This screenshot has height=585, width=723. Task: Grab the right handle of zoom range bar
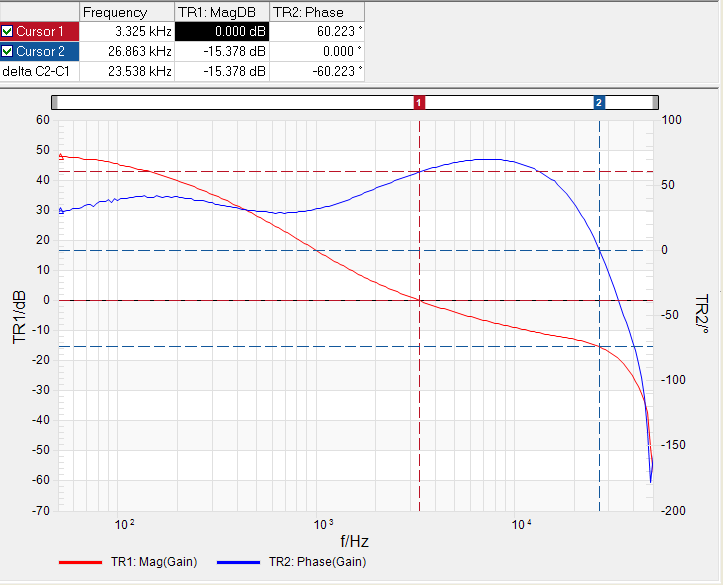(655, 103)
